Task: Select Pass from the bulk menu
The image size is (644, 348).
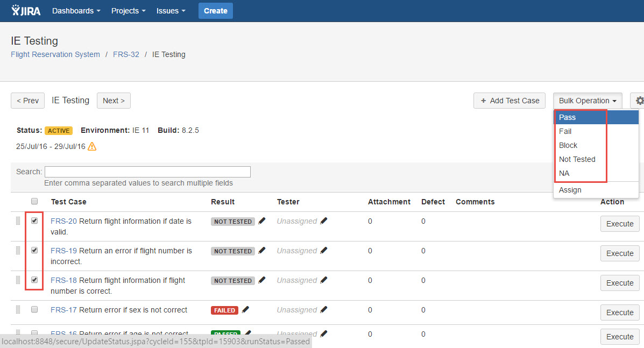Action: pyautogui.click(x=567, y=117)
